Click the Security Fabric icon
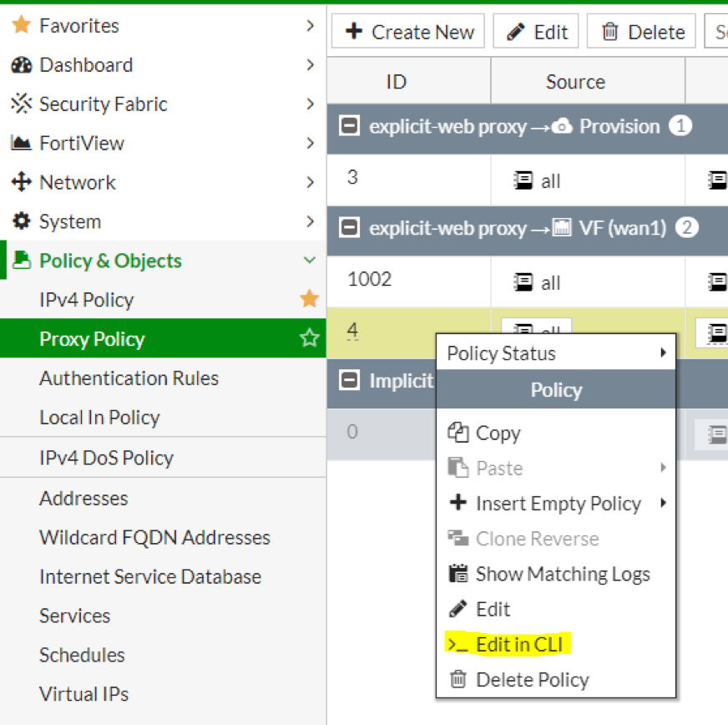The image size is (728, 725). (22, 104)
